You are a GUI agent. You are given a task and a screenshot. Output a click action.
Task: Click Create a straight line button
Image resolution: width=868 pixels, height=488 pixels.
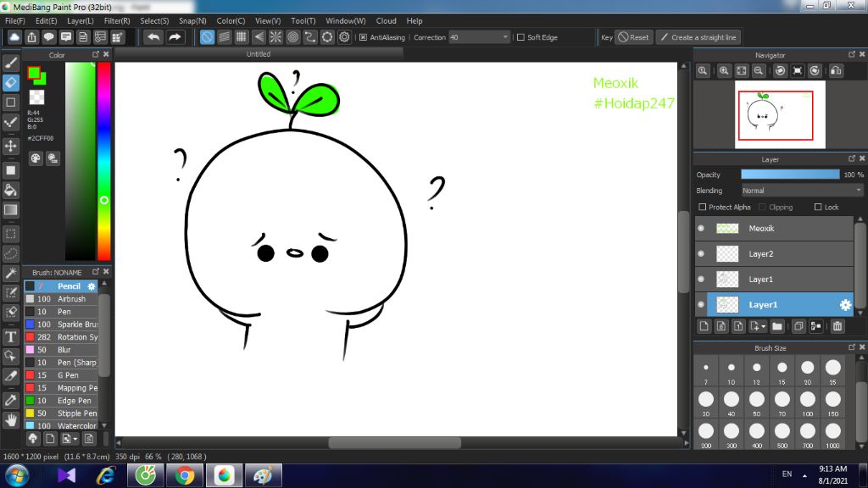coord(698,37)
